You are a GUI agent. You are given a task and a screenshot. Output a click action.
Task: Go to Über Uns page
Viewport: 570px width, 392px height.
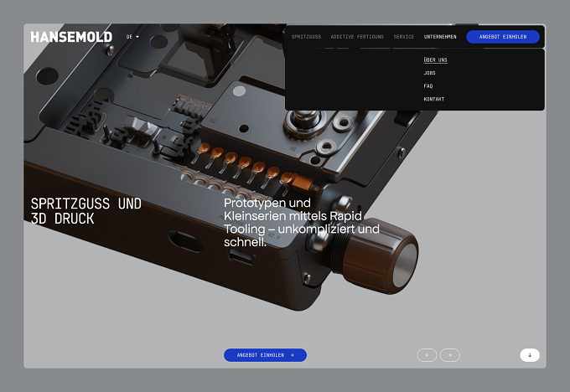pyautogui.click(x=435, y=59)
